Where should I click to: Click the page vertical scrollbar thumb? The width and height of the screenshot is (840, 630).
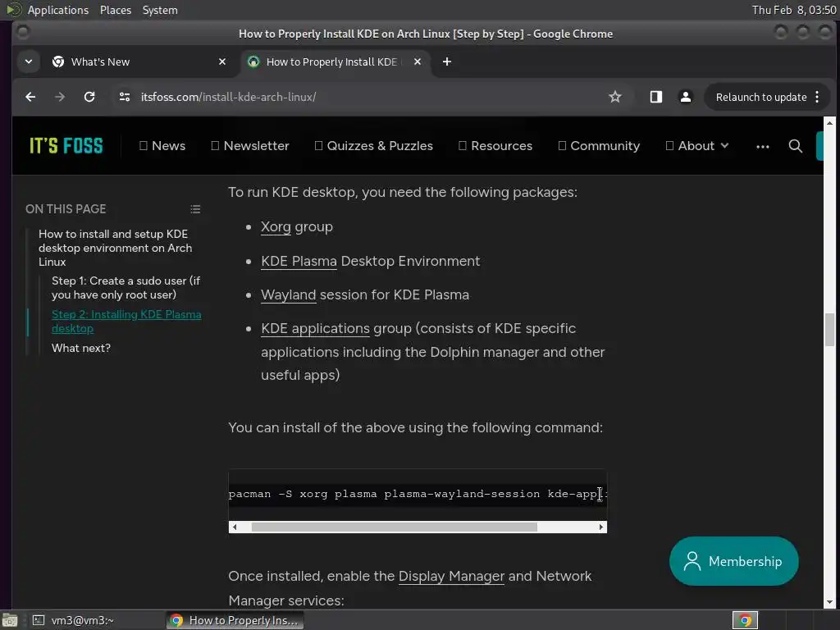point(829,330)
